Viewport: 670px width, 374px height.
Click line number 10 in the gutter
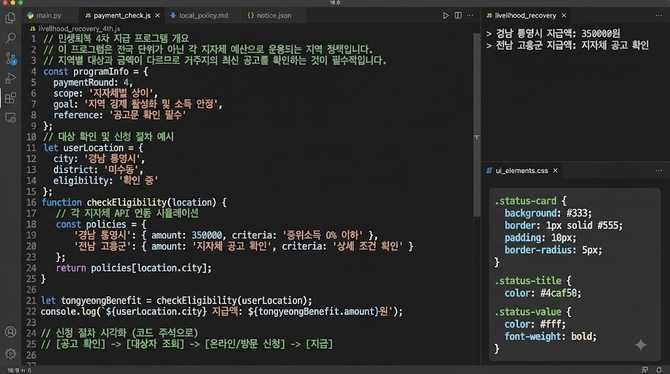pyautogui.click(x=32, y=137)
